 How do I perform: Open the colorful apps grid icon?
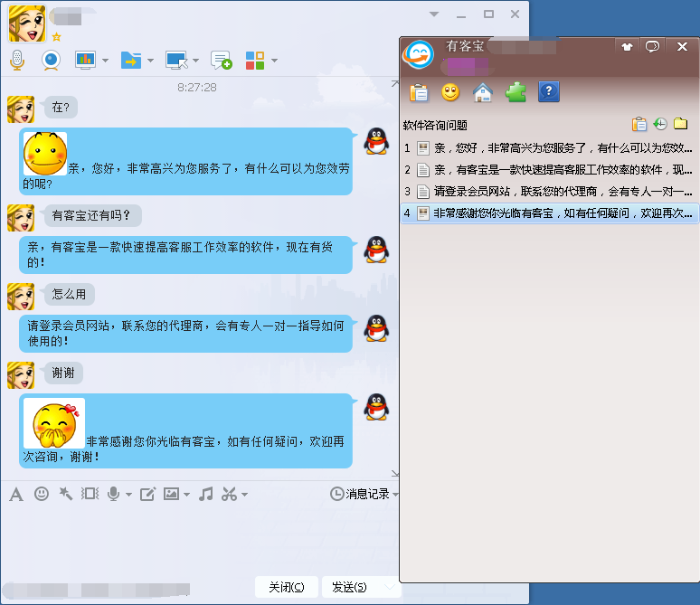pyautogui.click(x=255, y=60)
